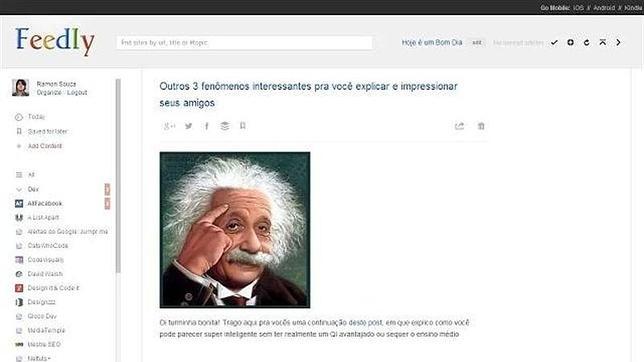Open the Mestre SEO feed
644x362 pixels.
(44, 344)
